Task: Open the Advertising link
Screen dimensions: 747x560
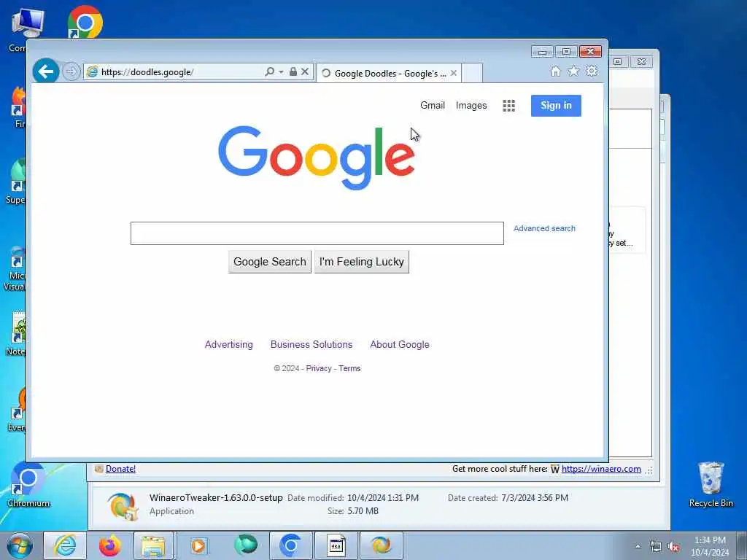Action: coord(228,344)
